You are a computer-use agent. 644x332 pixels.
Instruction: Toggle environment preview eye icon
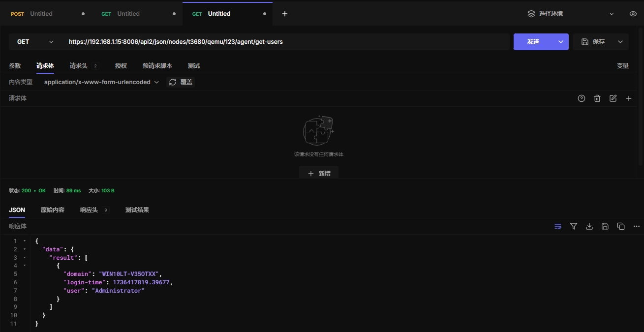pos(633,14)
